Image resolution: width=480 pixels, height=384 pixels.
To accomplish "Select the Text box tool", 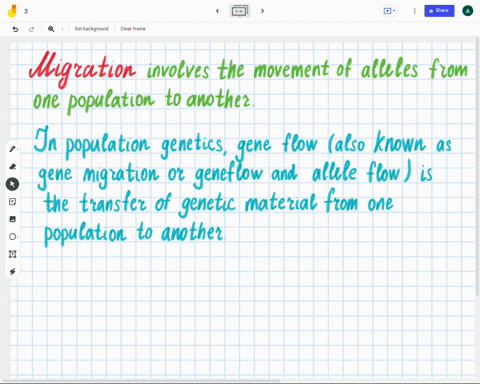I will 13,254.
